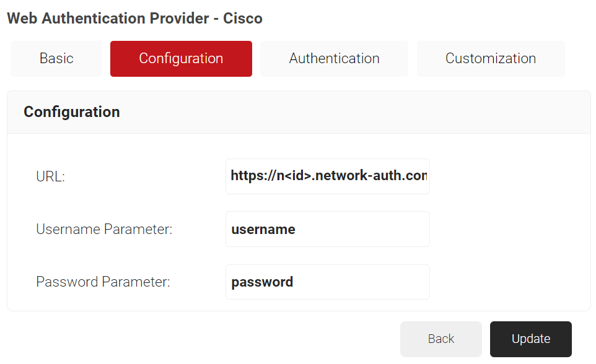
Task: Click the field containing 'username'
Action: coord(328,229)
